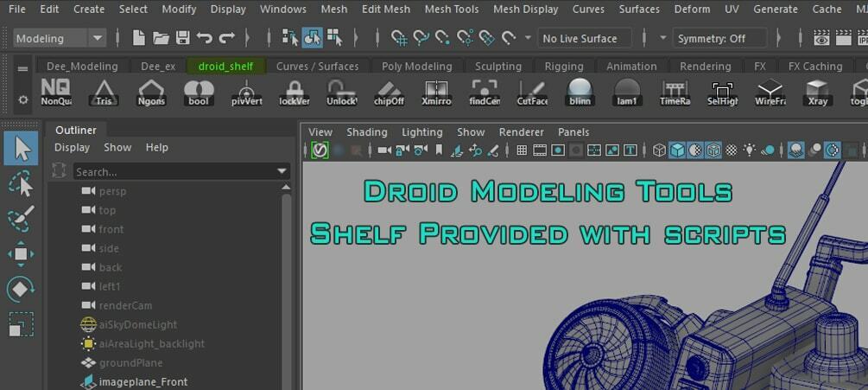Viewport: 868px width, 390px height.
Task: Click the Xmirror shelf script icon
Action: (436, 92)
